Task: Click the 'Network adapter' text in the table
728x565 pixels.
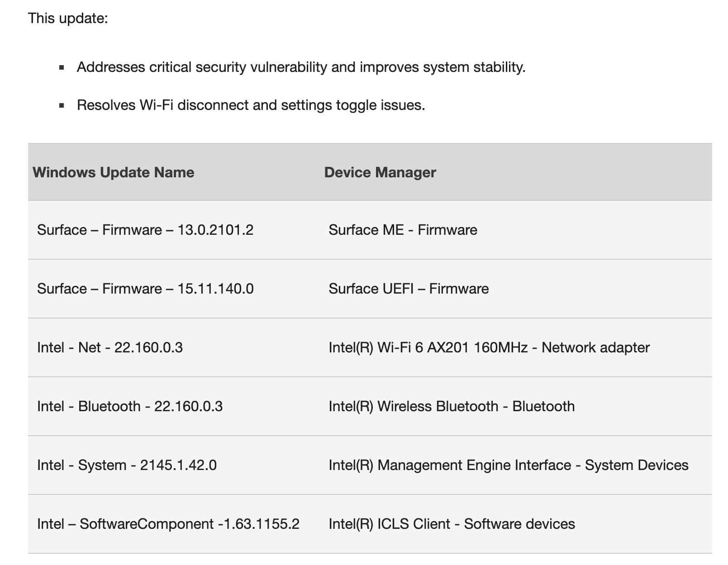Action: click(595, 347)
